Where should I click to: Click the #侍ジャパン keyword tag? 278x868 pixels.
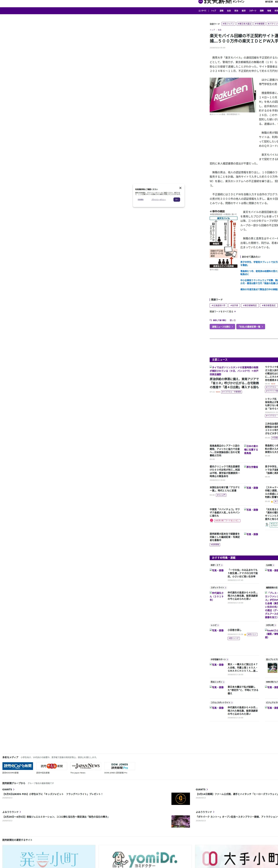(228, 24)
